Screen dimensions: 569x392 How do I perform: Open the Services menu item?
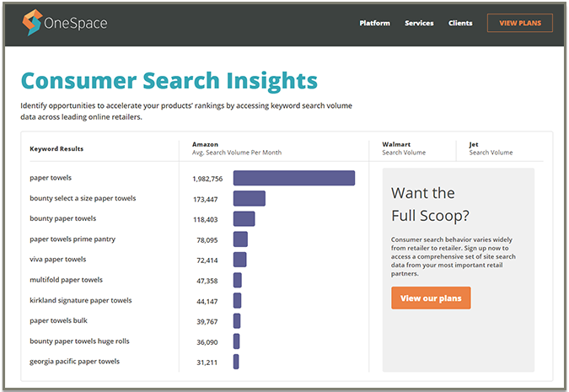[419, 24]
